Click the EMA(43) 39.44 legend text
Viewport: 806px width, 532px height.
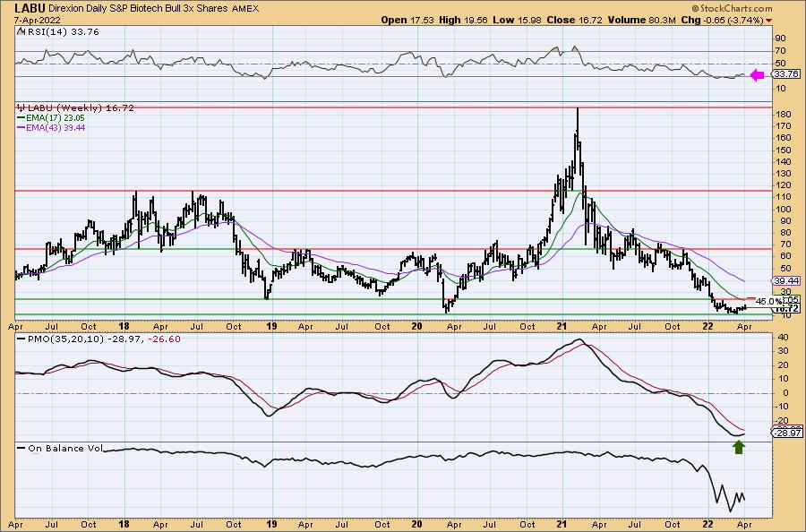point(56,127)
